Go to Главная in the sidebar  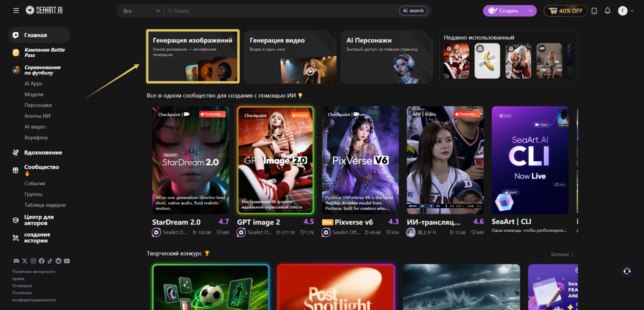[x=39, y=35]
